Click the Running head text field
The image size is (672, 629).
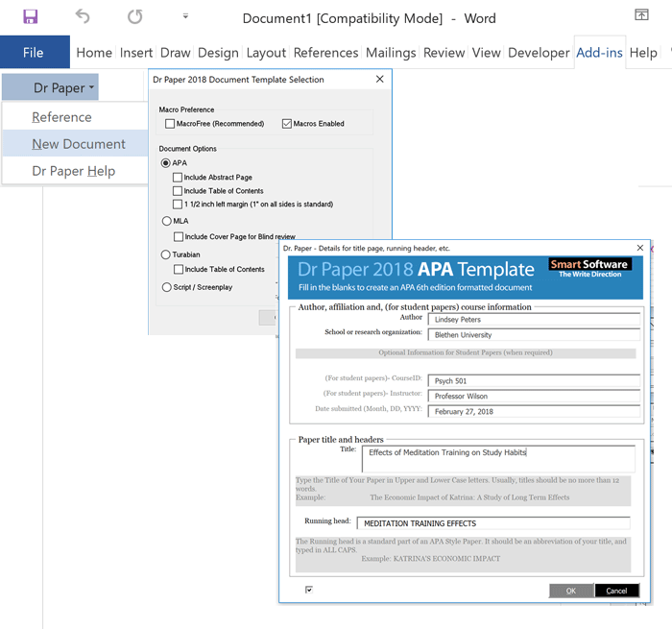tap(492, 523)
